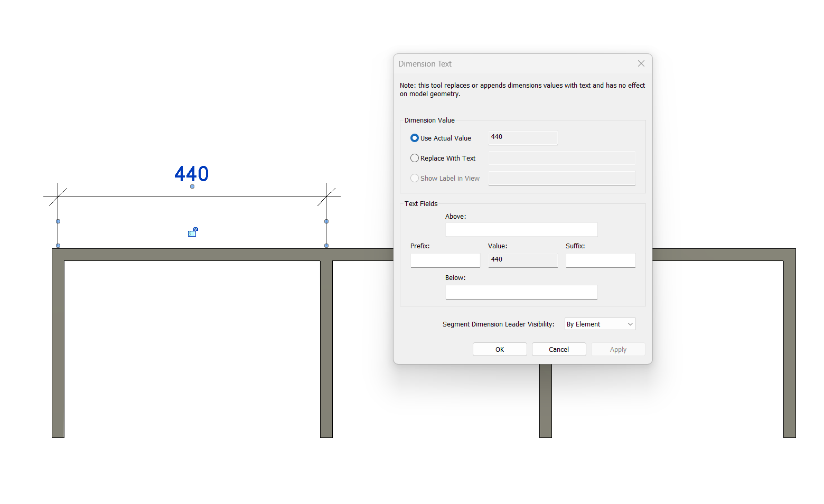The height and width of the screenshot is (504, 824).
Task: Toggle the dimension lock padlock icon
Action: tap(193, 232)
